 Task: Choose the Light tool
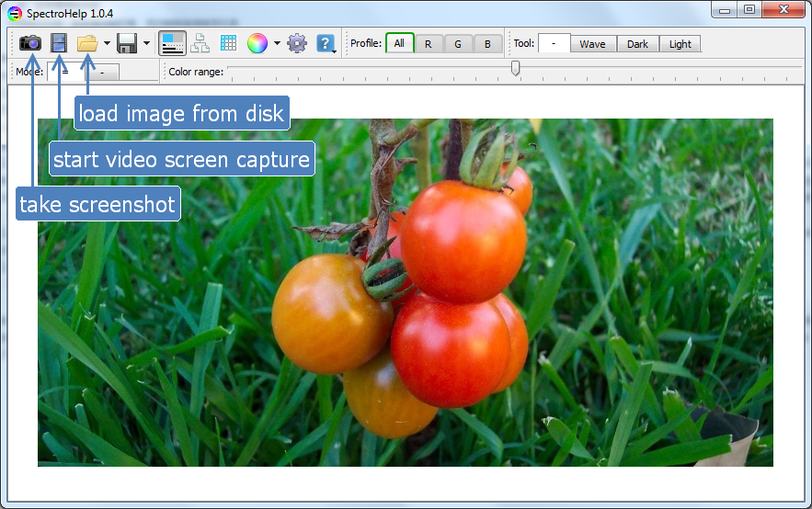(x=680, y=44)
